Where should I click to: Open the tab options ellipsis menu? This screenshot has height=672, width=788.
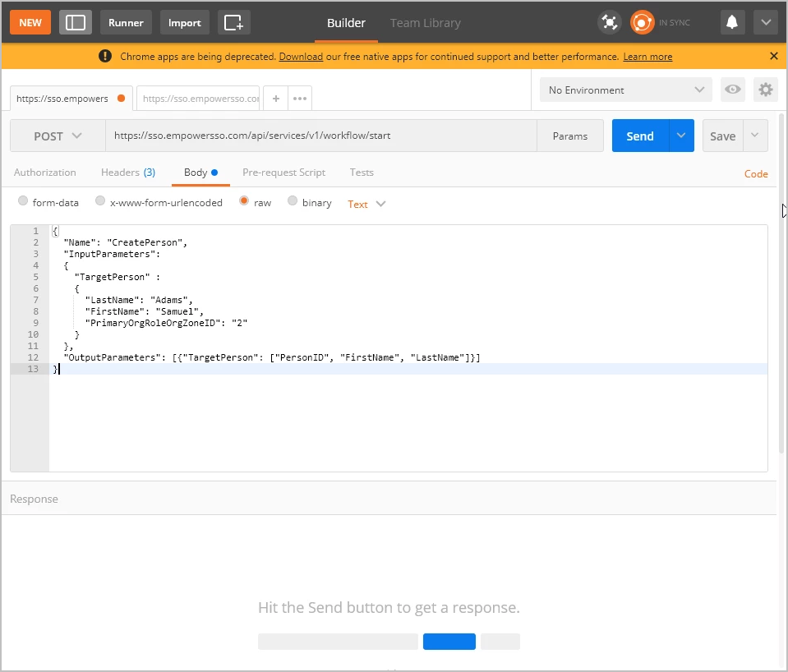(300, 99)
